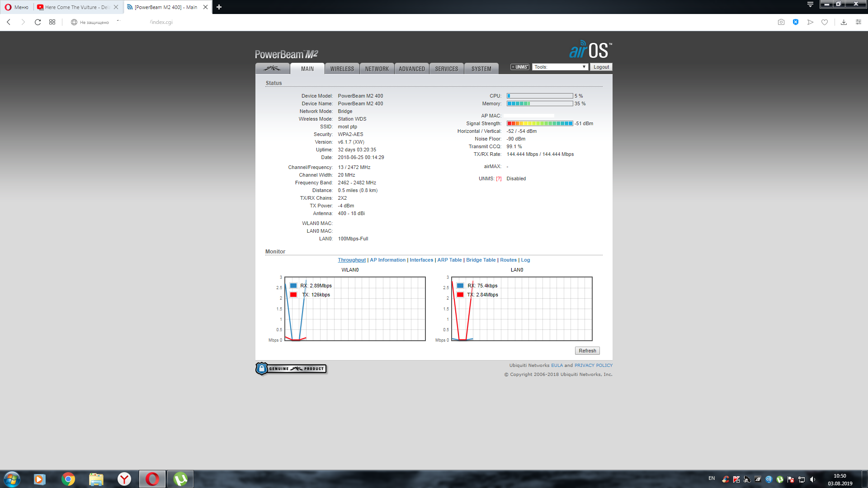Open the Ubiquiti logo tab
Image resolution: width=868 pixels, height=488 pixels.
point(272,69)
